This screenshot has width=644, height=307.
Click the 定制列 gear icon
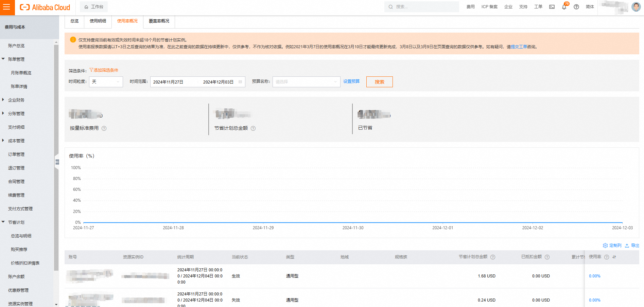point(605,246)
